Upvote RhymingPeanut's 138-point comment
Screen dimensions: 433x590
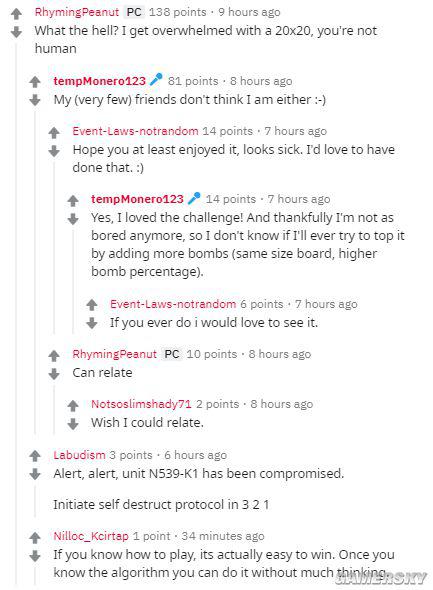(16, 14)
